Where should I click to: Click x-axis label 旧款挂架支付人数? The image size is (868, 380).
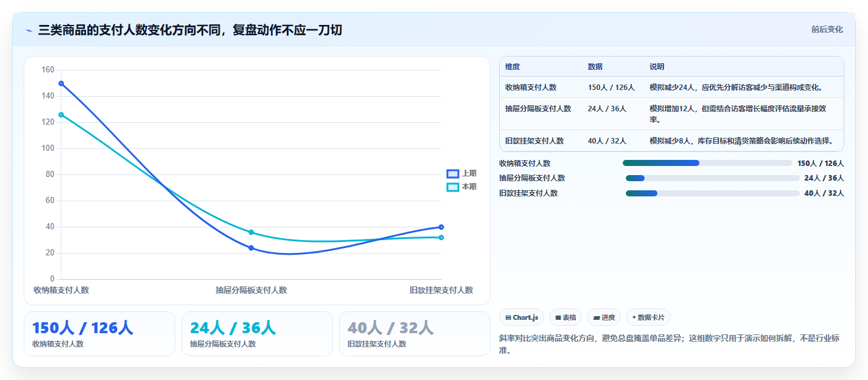tap(441, 291)
